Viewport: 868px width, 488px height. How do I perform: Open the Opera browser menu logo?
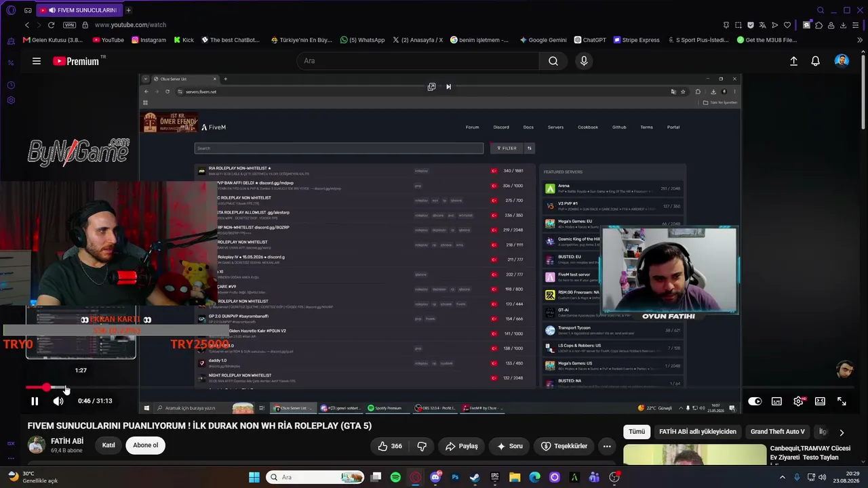[11, 10]
